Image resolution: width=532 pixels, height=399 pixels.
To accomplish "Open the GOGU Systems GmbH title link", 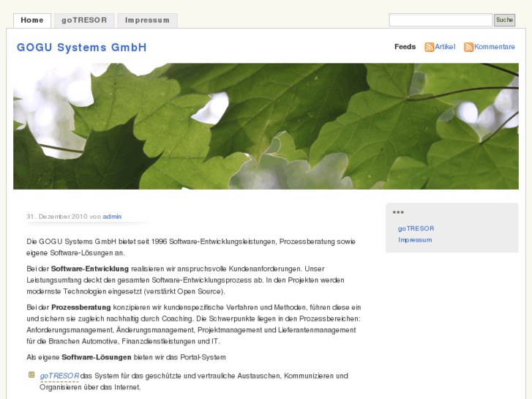I will coord(82,48).
